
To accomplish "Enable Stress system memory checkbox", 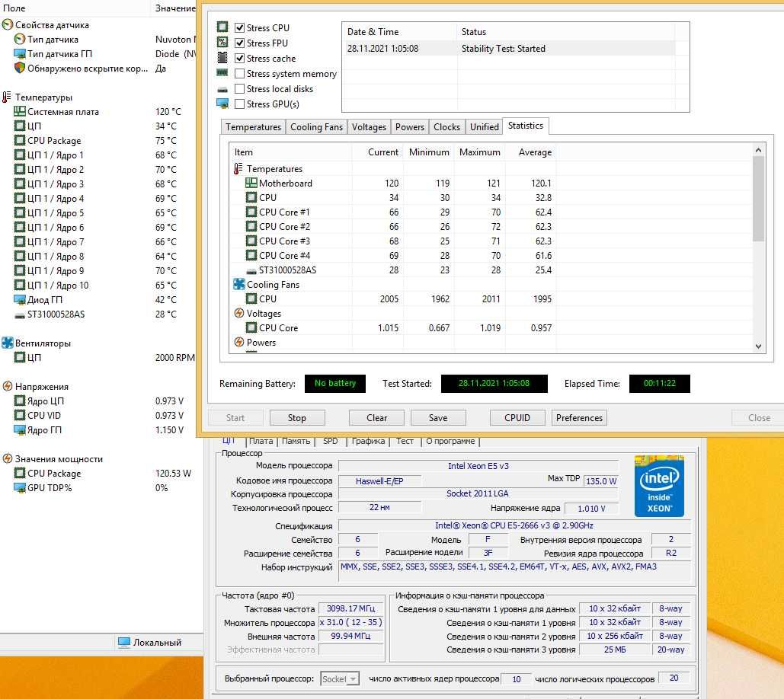I will point(239,73).
